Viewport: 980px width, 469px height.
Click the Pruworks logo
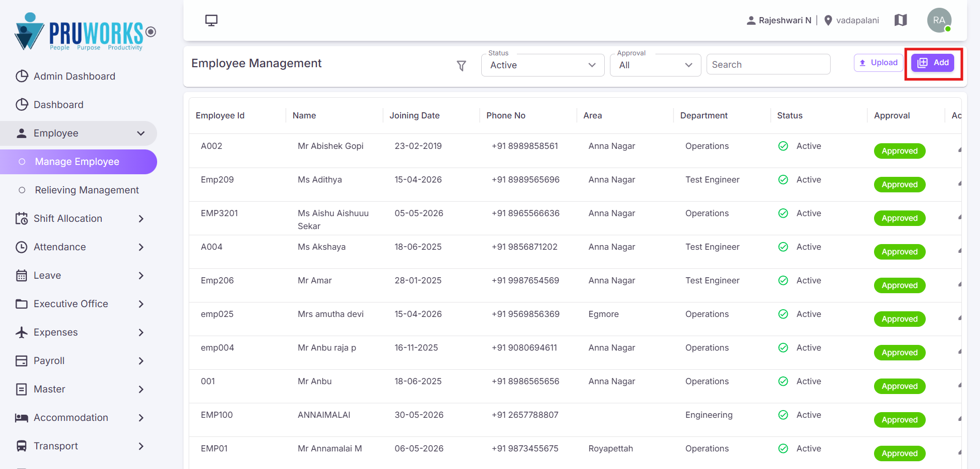[x=79, y=32]
